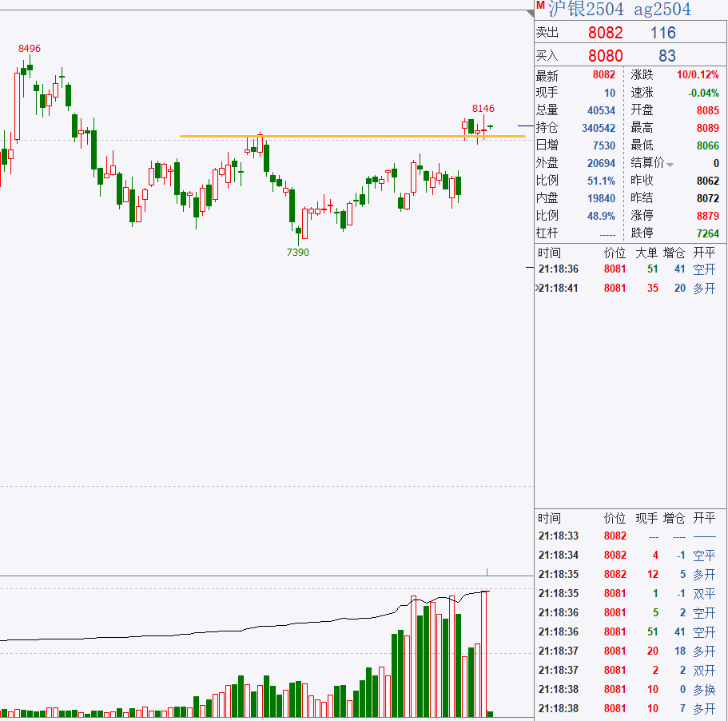Click the 8496 high price label
The image size is (728, 721).
30,49
